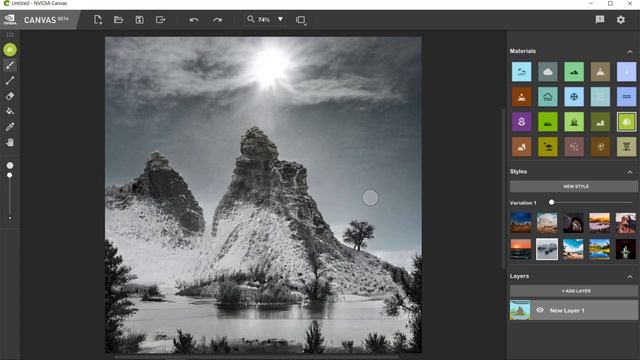Select the Eyedropper picker tool
640x360 pixels.
[10, 127]
